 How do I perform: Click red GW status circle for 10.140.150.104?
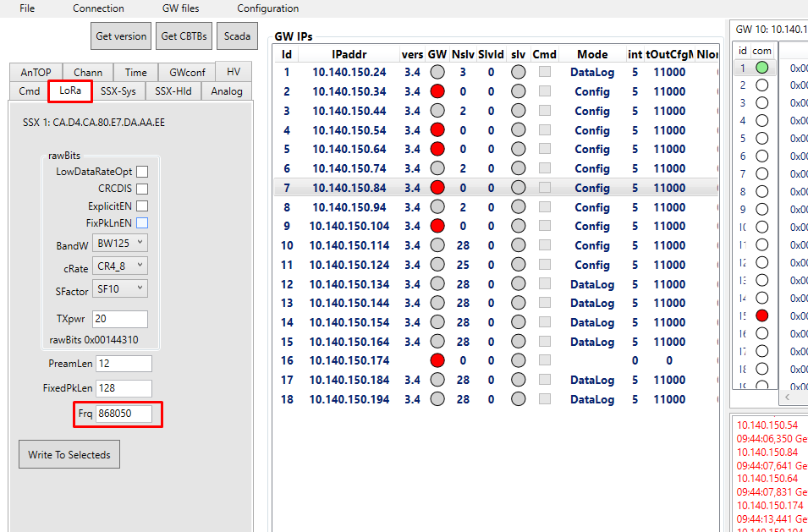(x=437, y=227)
